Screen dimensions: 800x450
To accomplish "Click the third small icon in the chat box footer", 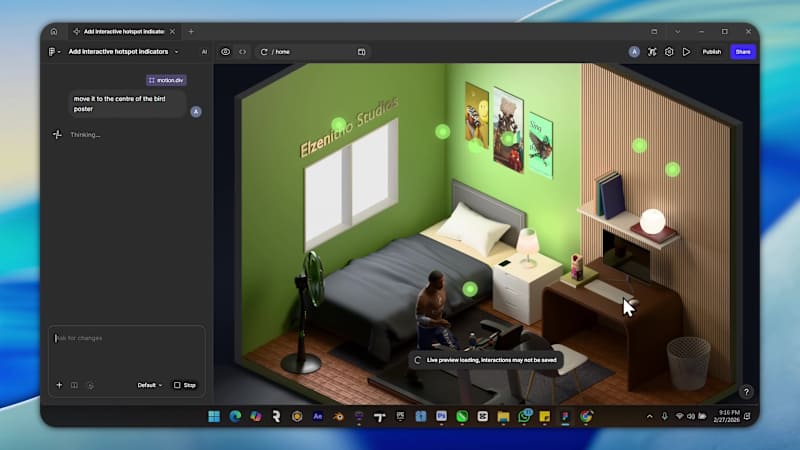I will [90, 386].
